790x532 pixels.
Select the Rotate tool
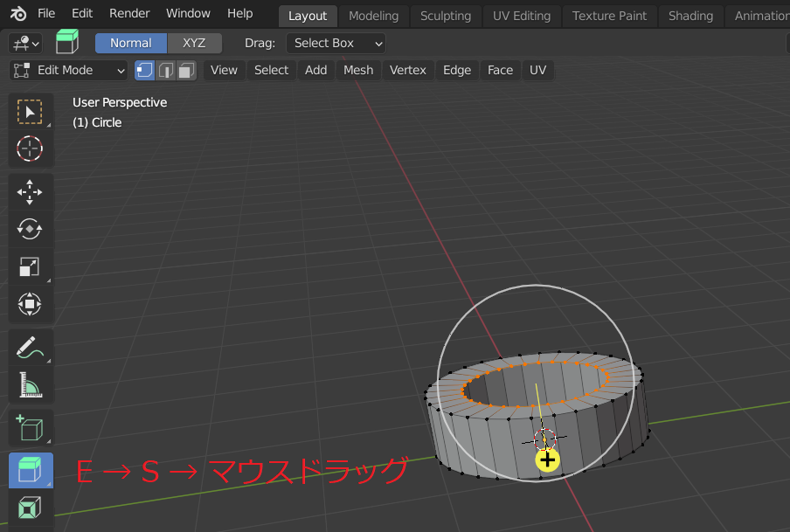click(x=31, y=229)
